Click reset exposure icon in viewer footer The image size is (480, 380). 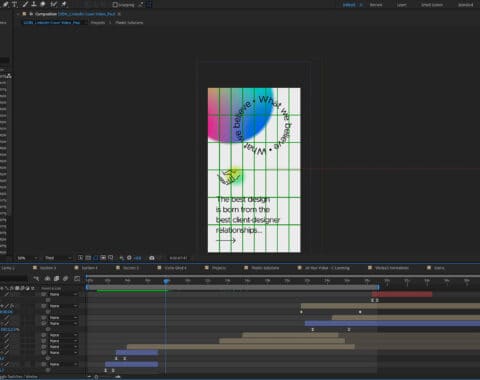click(129, 258)
